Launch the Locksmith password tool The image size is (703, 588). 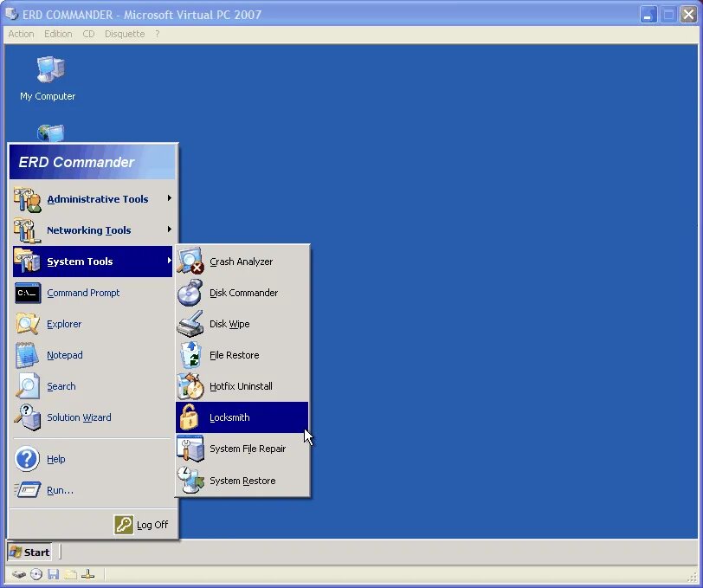pos(230,417)
